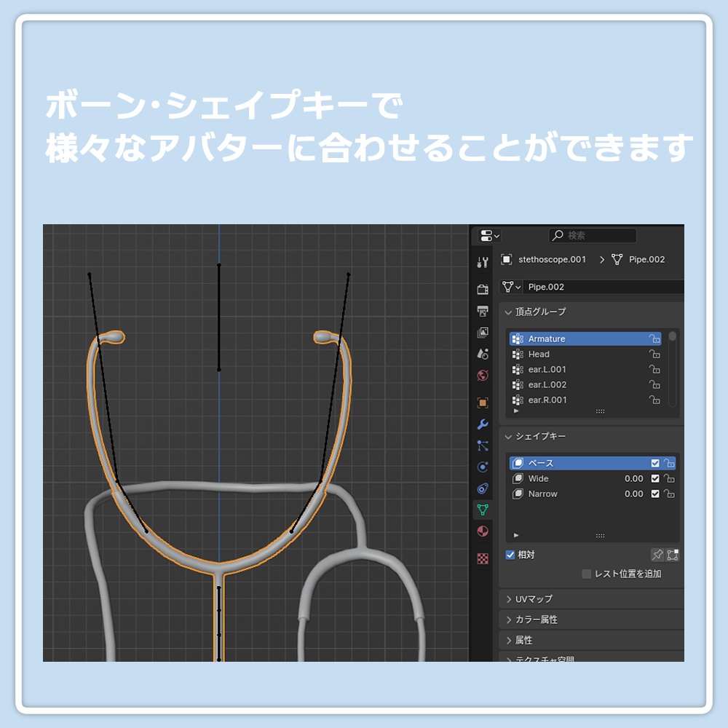Open the Scene properties tab

click(x=483, y=354)
